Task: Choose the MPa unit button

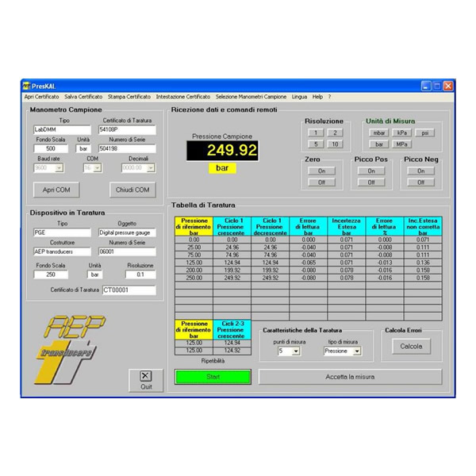Action: tap(402, 144)
